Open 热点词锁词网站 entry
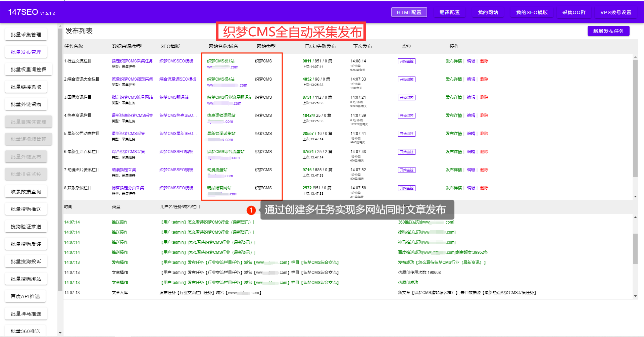Viewport: 644px width, 337px height. (x=221, y=115)
